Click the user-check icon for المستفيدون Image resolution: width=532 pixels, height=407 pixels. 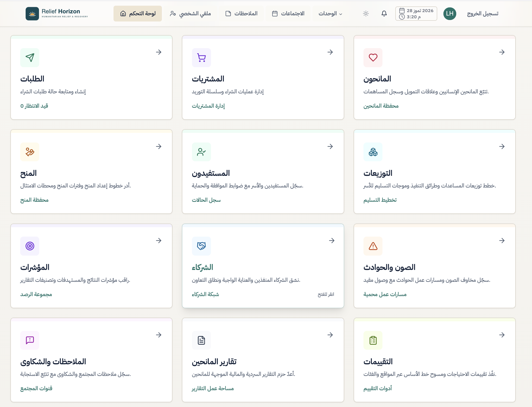(201, 152)
